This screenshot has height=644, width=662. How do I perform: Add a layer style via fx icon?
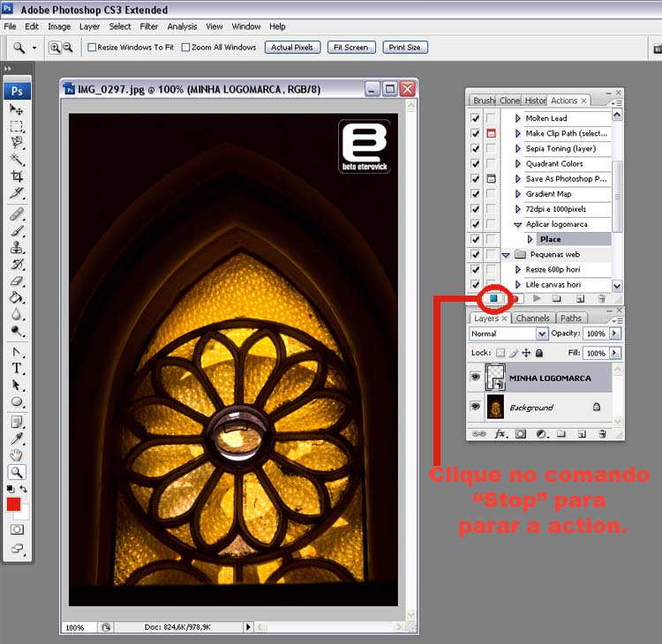tap(500, 434)
